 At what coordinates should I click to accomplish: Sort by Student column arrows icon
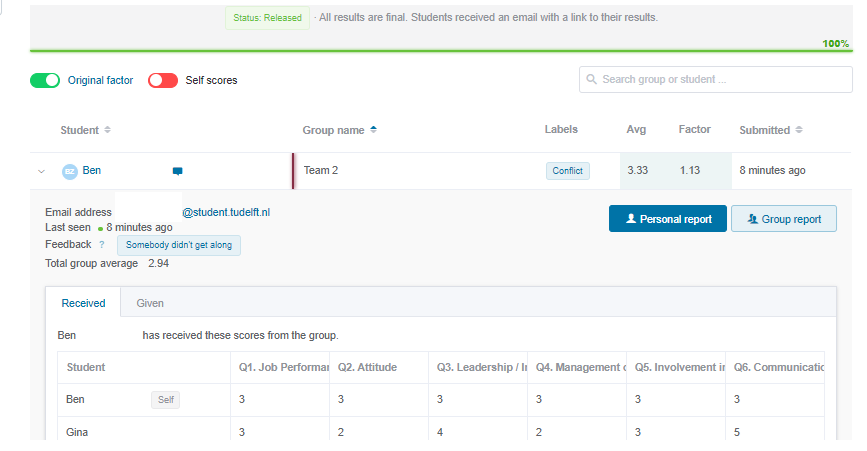point(108,130)
